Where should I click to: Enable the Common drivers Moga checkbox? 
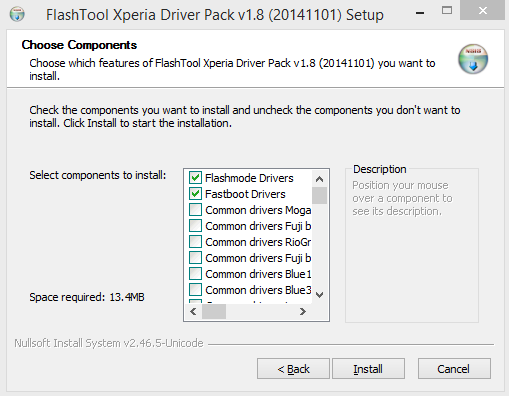click(x=195, y=210)
